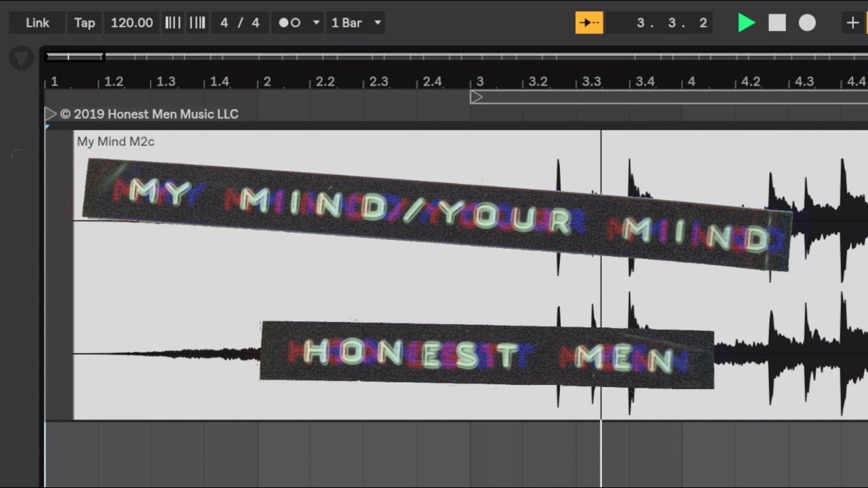
Task: Click the round Arrangement Record button
Action: pos(807,23)
